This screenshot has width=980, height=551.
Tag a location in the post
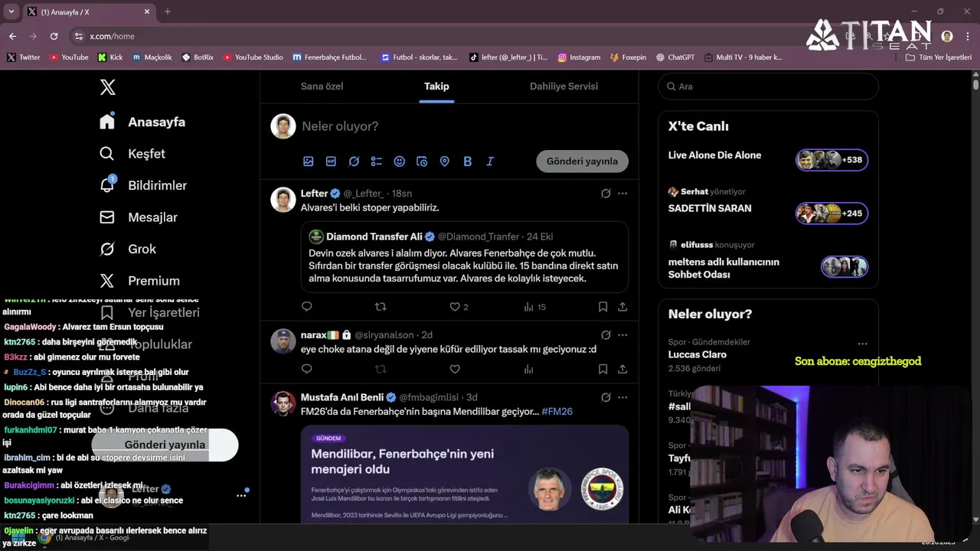(x=444, y=161)
